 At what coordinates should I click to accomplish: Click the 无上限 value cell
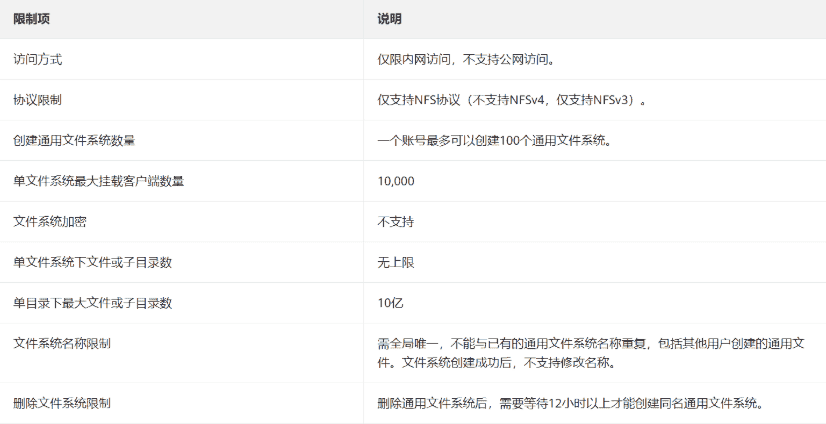396,262
